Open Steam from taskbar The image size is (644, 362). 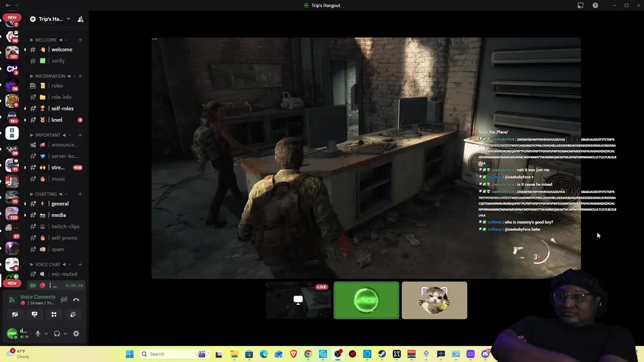[x=382, y=354]
